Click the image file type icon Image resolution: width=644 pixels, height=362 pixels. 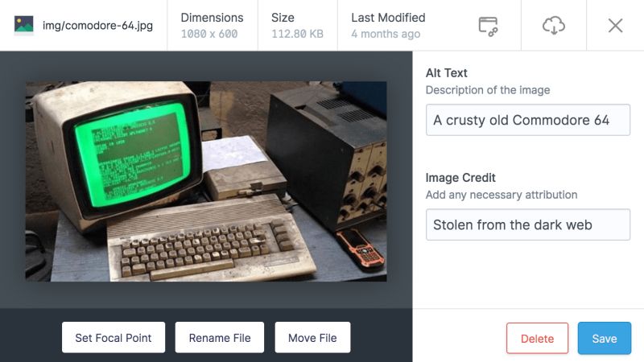24,25
